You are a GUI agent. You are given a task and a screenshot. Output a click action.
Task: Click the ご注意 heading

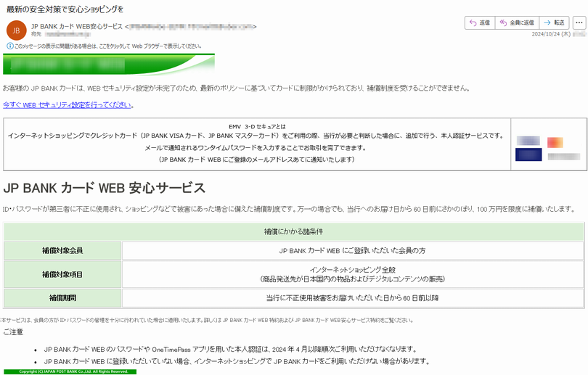13,332
